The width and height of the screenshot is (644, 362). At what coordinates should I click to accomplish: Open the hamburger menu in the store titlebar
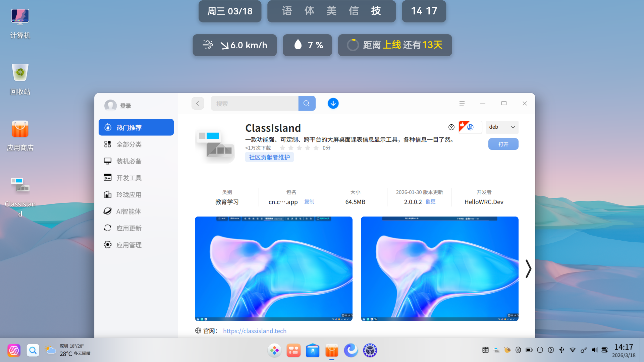pos(462,103)
